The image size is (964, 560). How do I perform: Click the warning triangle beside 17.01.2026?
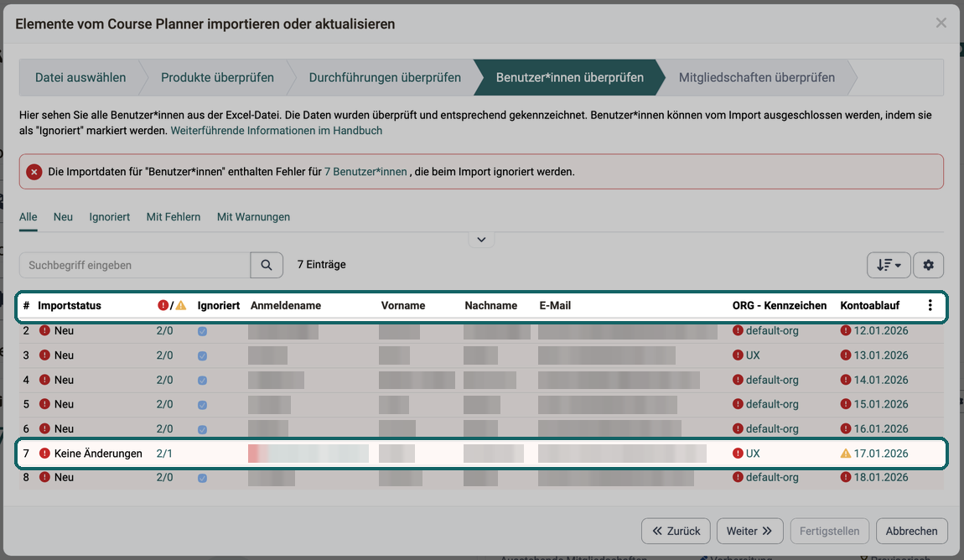(x=845, y=453)
